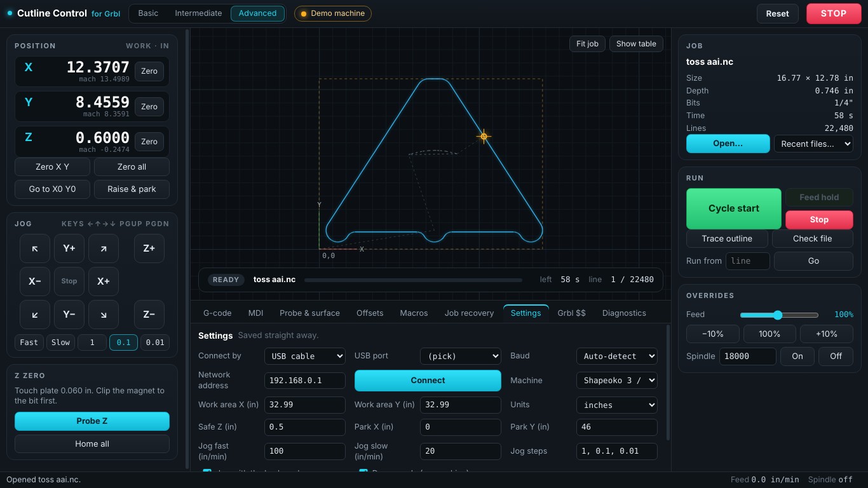Viewport: 868px width, 488px height.
Task: Turn the spindle On
Action: point(797,356)
